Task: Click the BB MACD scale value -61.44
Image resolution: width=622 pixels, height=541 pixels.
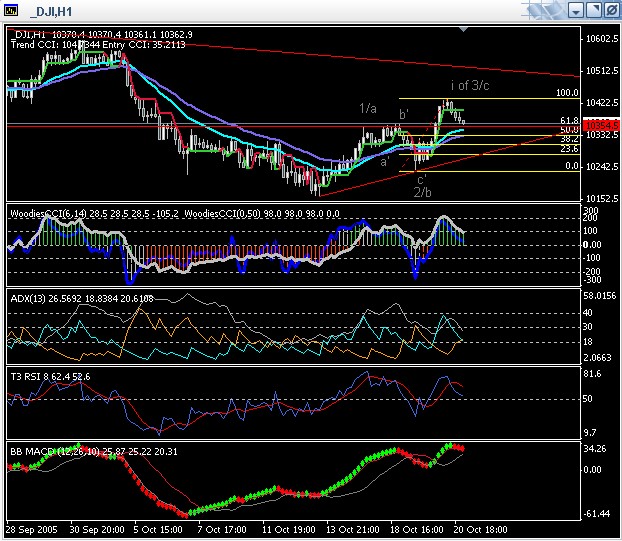Action: 596,514
